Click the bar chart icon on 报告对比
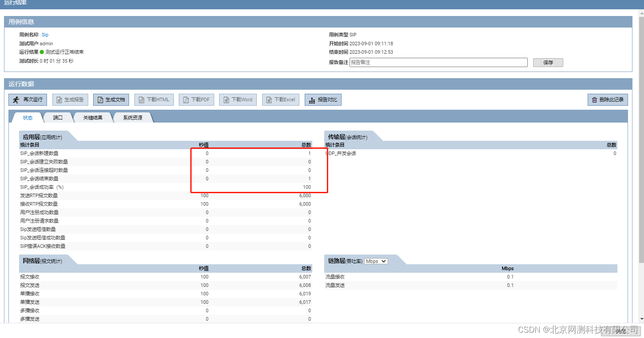The height and width of the screenshot is (338, 644). pyautogui.click(x=312, y=100)
